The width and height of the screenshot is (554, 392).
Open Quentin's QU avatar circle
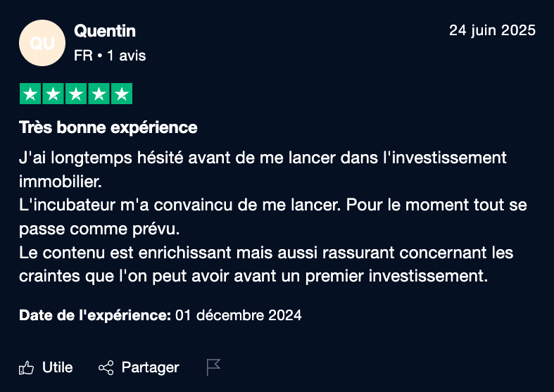coord(42,43)
